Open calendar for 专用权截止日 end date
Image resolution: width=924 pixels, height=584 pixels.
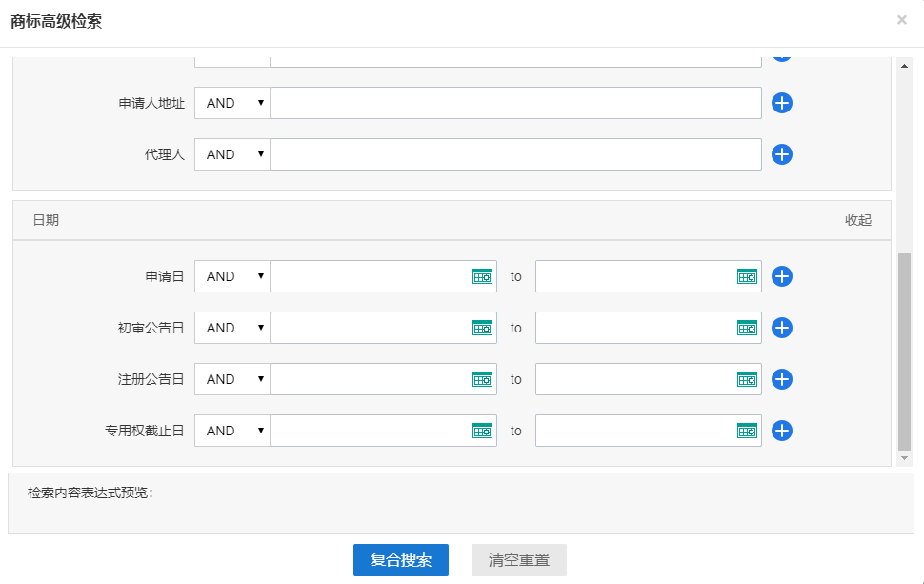pos(748,431)
